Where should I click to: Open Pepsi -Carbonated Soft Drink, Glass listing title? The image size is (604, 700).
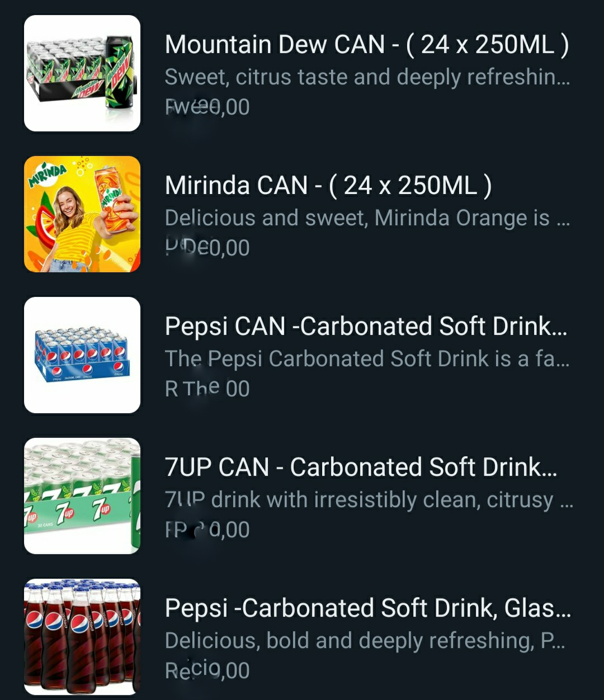click(x=368, y=608)
